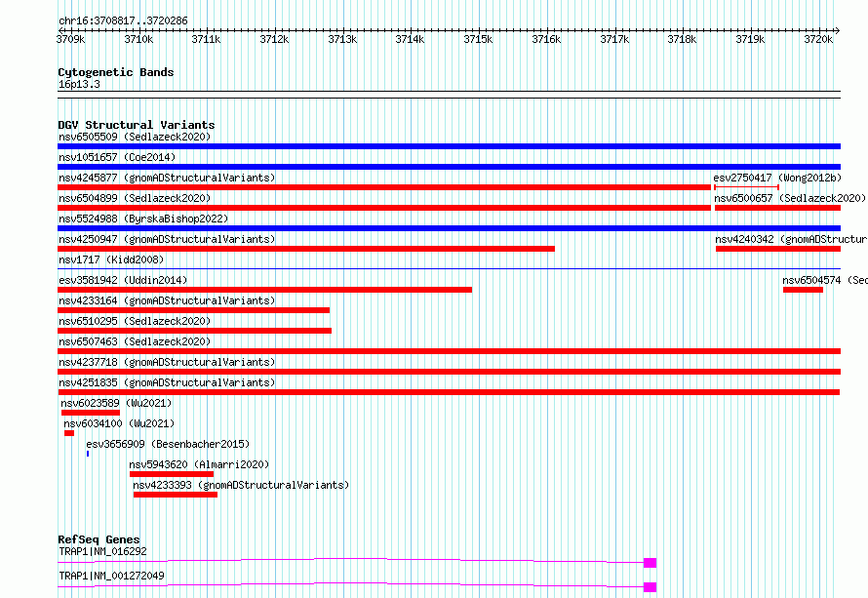
Task: Open nsv6034100 (Wu2021) label
Action: coord(119,423)
